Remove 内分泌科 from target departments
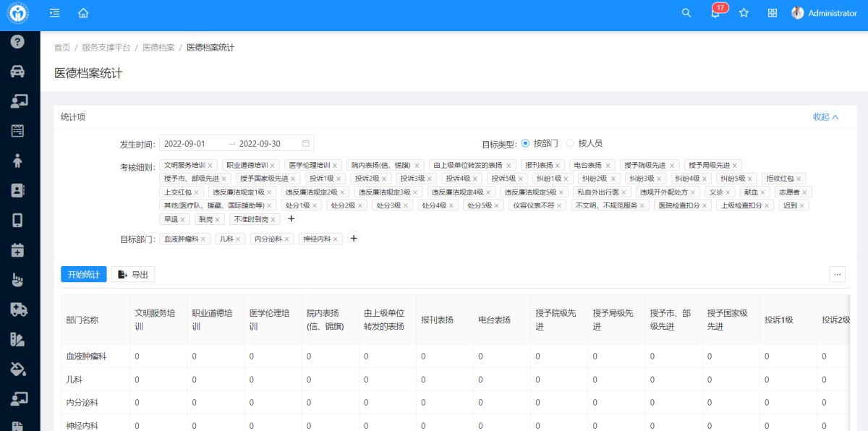The image size is (868, 431). 287,239
